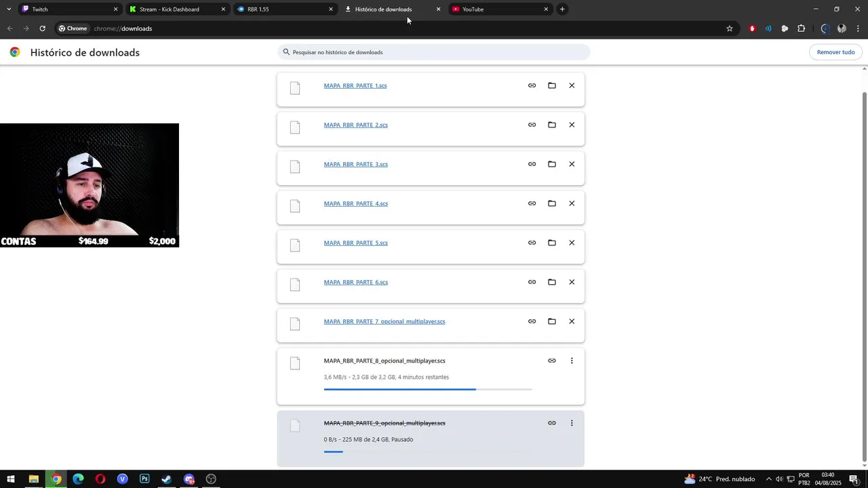Focus the 'Pesquisar no histórico de downloads' search field
The height and width of the screenshot is (488, 868).
[x=434, y=52]
